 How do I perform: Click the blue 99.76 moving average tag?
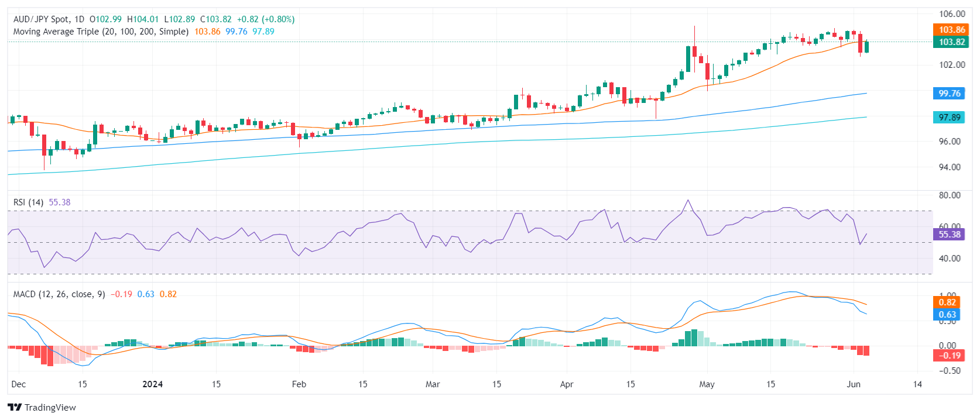(949, 94)
